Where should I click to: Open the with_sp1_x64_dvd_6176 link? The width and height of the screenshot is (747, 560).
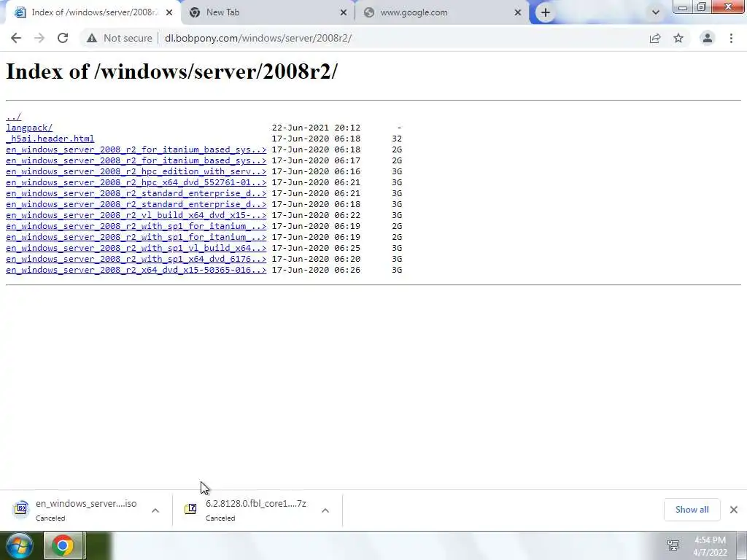136,259
